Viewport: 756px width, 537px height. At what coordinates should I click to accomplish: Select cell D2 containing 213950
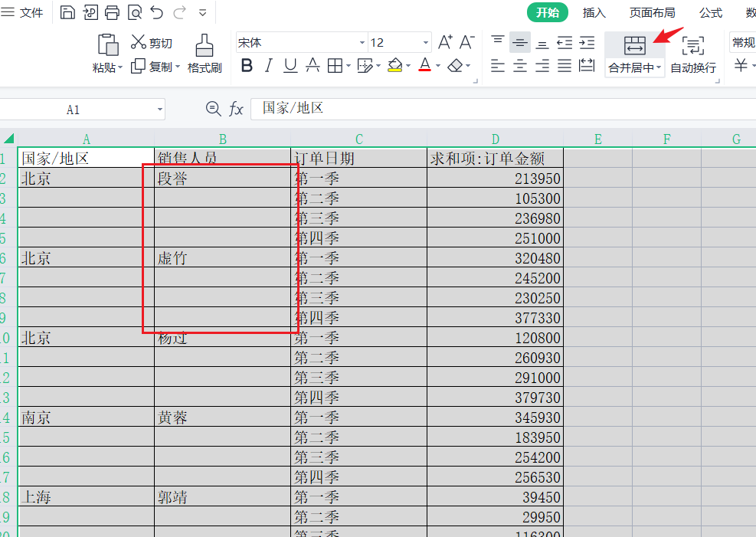tap(496, 178)
